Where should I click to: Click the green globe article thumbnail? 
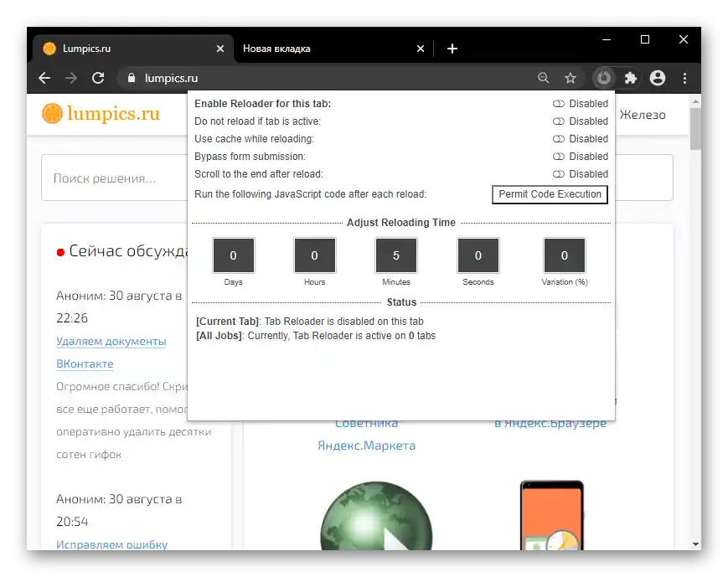click(376, 516)
